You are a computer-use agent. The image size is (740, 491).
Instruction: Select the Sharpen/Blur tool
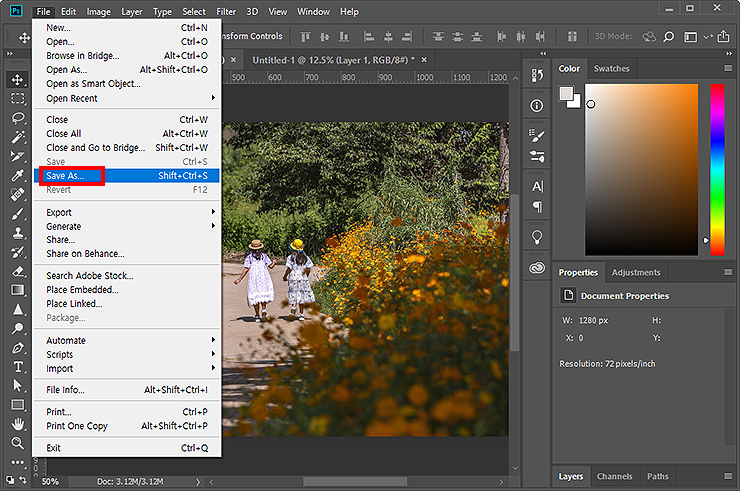point(17,309)
